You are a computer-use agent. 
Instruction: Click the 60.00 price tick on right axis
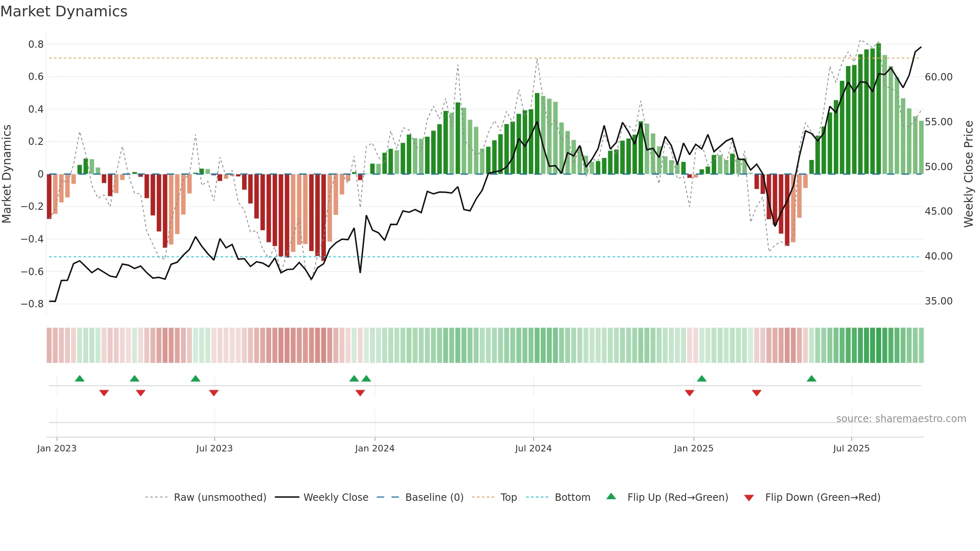pyautogui.click(x=939, y=77)
